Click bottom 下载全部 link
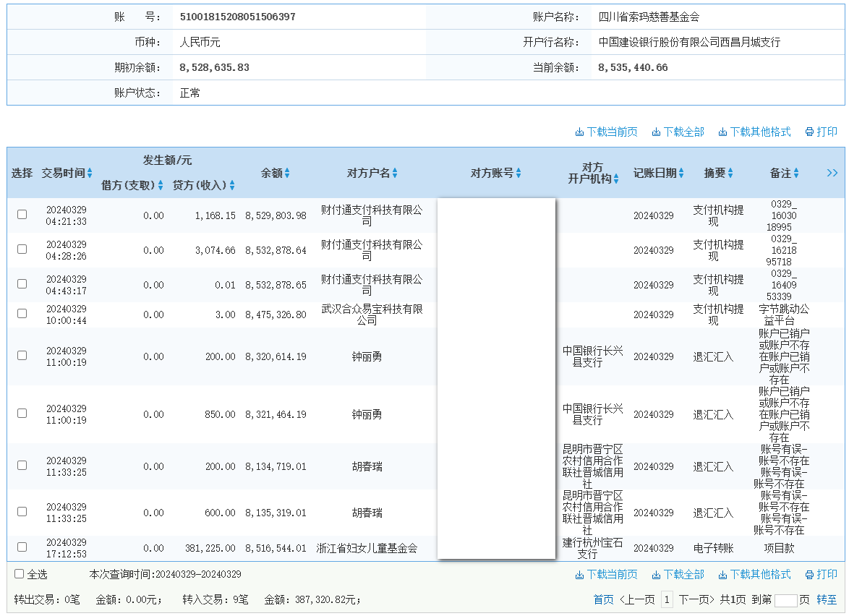This screenshot has width=849, height=616. (x=678, y=574)
